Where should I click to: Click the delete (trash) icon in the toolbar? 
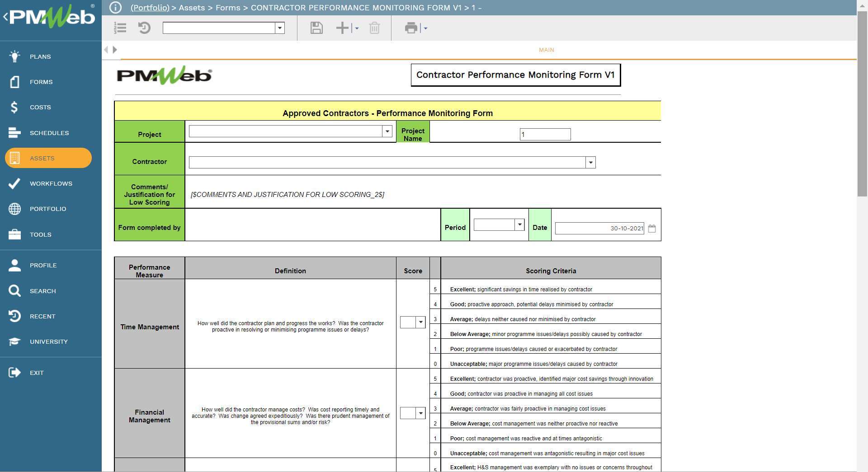(x=374, y=28)
